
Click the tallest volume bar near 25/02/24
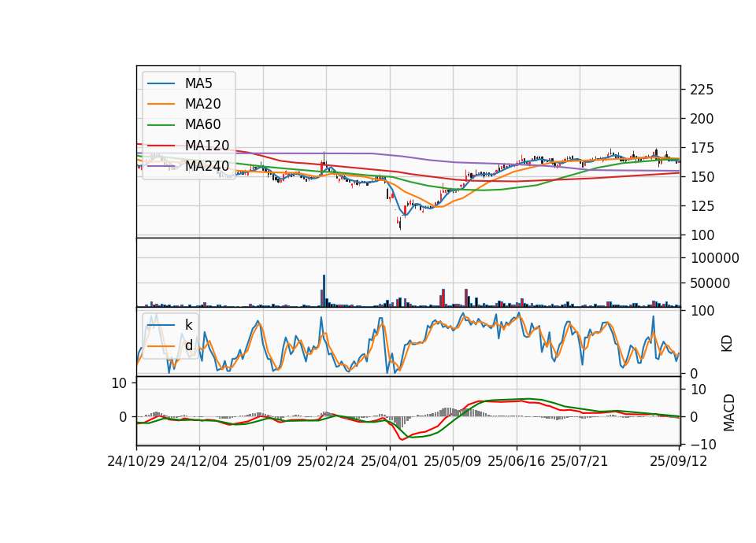tap(324, 291)
